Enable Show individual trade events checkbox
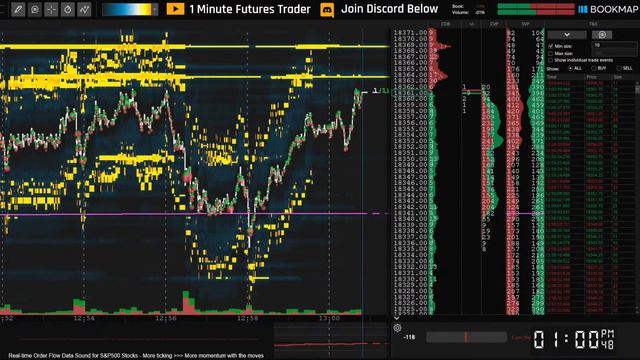 tap(551, 60)
